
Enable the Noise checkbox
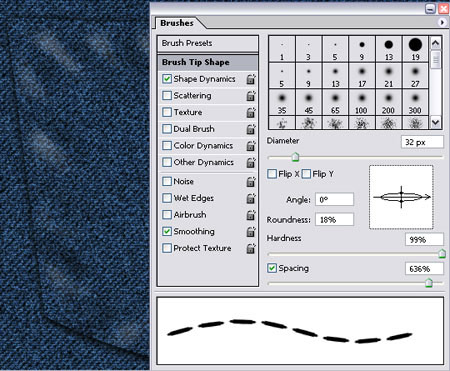point(167,181)
